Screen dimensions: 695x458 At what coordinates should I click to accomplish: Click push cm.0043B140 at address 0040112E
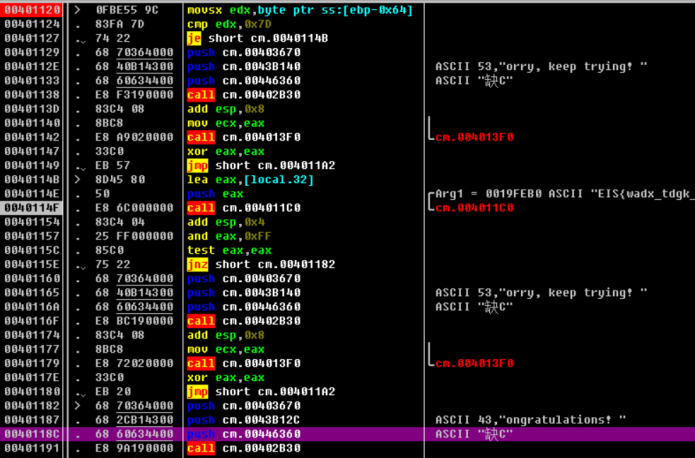pyautogui.click(x=243, y=67)
